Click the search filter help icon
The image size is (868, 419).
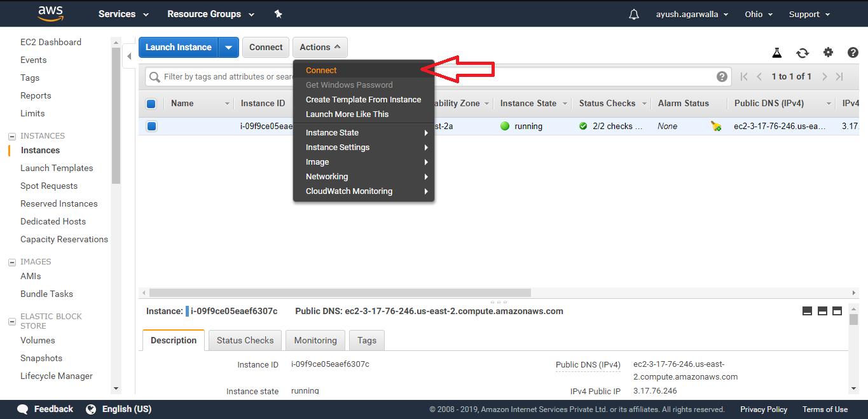(x=722, y=76)
